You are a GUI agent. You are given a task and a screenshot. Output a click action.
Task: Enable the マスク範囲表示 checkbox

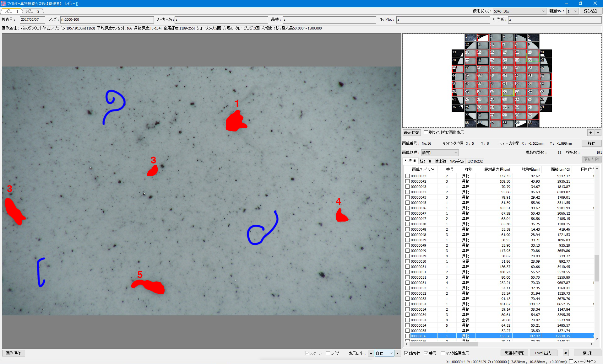click(x=443, y=353)
